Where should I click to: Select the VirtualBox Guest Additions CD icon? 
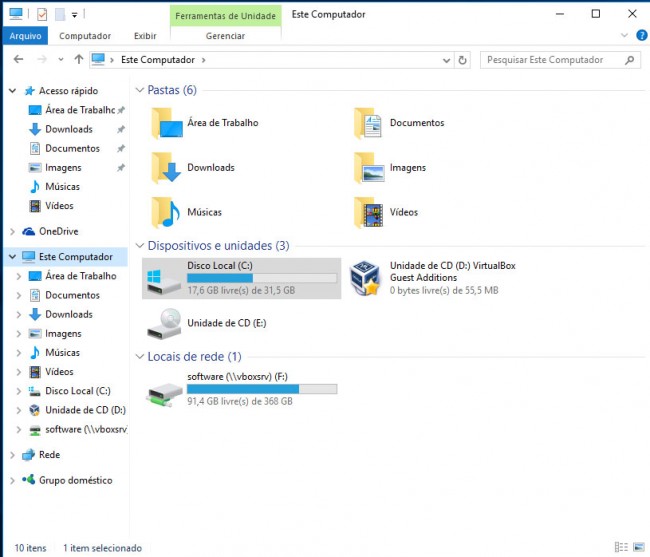[x=365, y=278]
